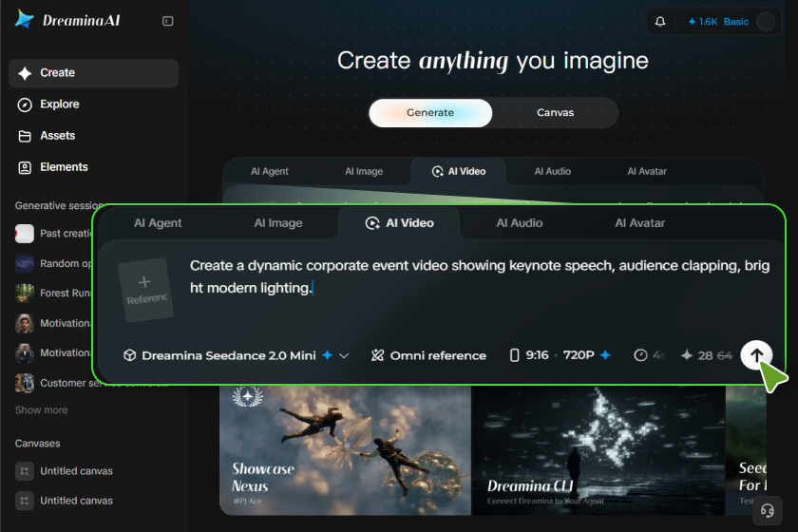798x532 pixels.
Task: Click the user profile avatar
Action: click(x=766, y=22)
